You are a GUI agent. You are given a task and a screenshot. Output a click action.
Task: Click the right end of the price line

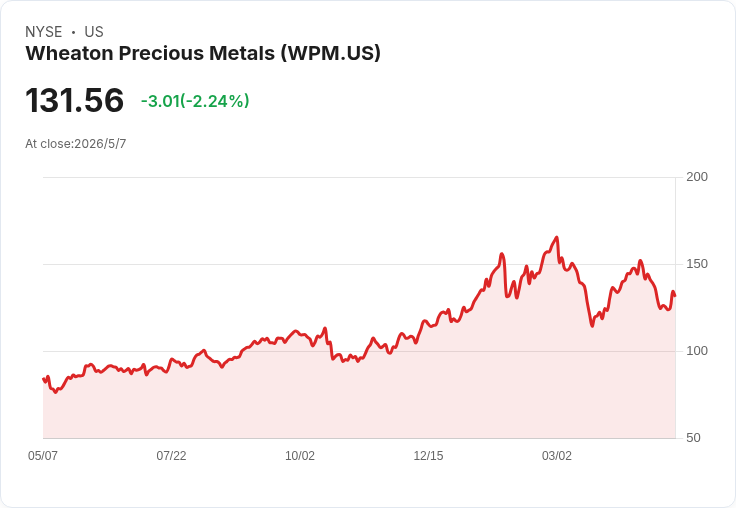pyautogui.click(x=675, y=295)
